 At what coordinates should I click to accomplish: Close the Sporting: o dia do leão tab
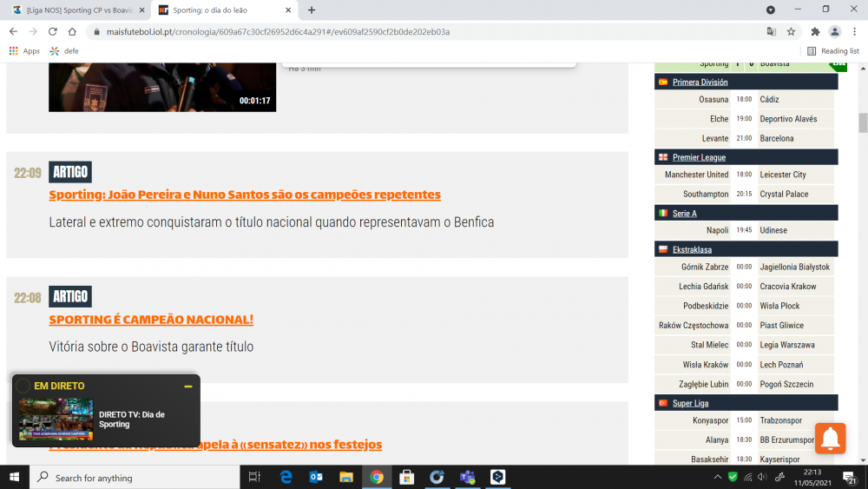[x=288, y=10]
